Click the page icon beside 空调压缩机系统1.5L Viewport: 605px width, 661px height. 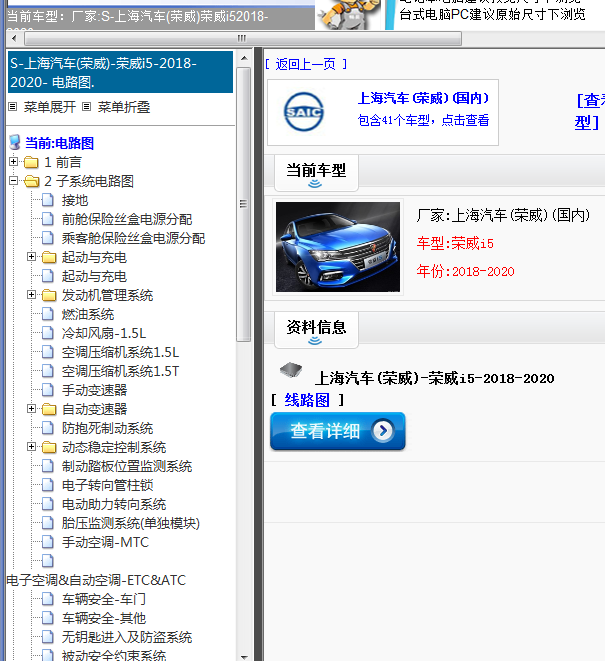pyautogui.click(x=48, y=352)
